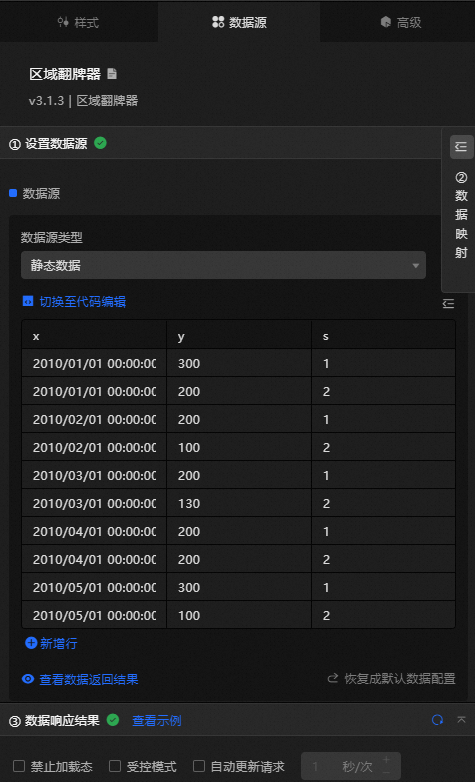Switch to the 样式 tab
This screenshot has height=782, width=475.
(x=78, y=22)
